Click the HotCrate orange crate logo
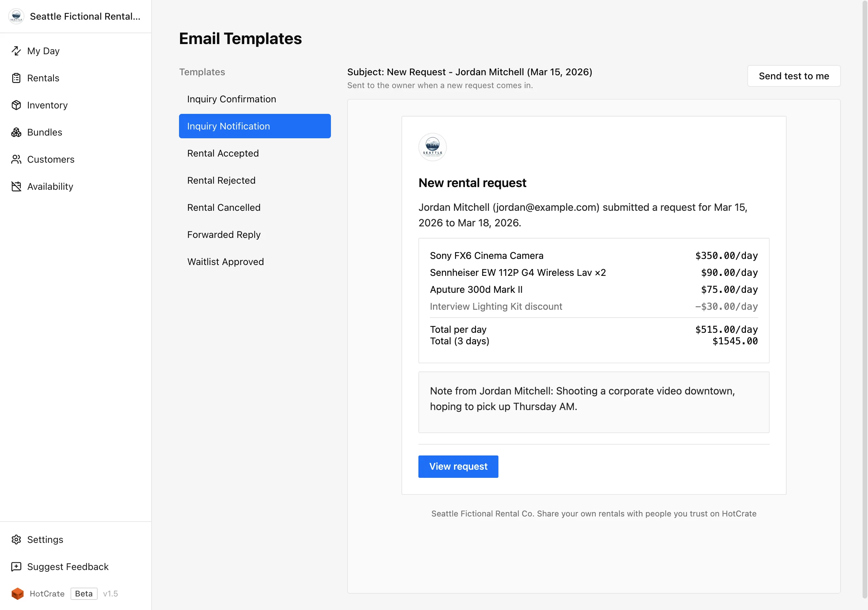This screenshot has width=868, height=610. click(17, 594)
